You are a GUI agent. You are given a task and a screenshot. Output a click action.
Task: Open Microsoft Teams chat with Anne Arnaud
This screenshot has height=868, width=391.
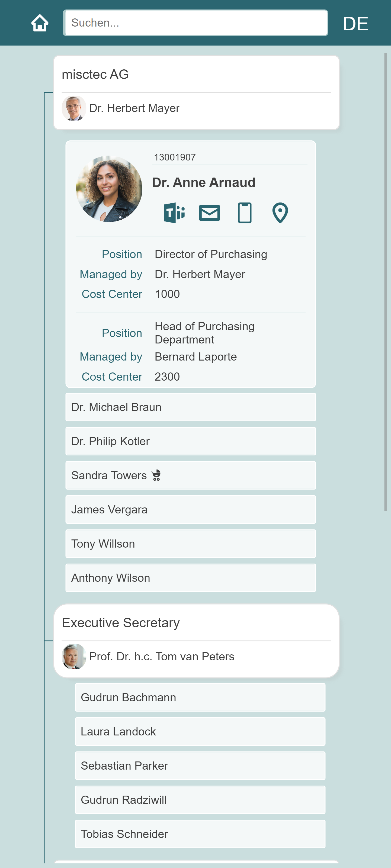click(174, 213)
